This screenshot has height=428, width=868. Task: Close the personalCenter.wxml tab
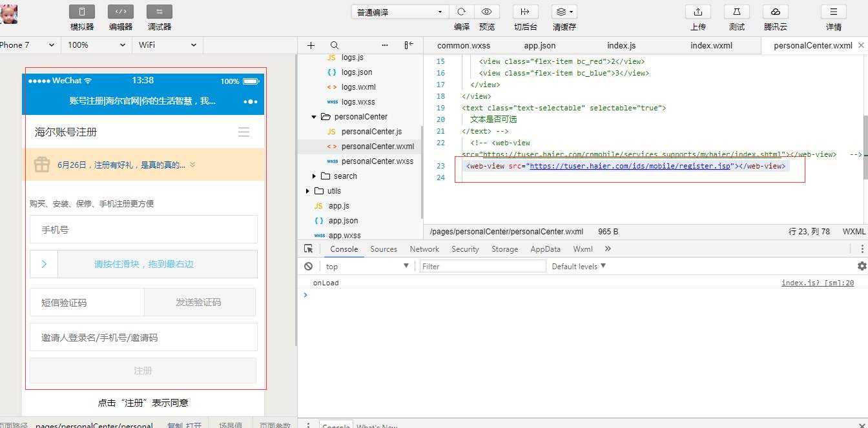click(861, 45)
